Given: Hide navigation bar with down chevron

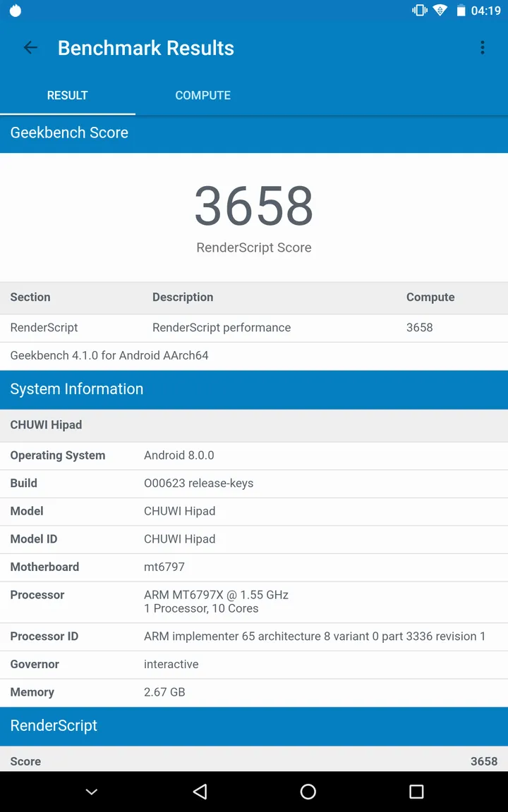Looking at the screenshot, I should coord(92,792).
